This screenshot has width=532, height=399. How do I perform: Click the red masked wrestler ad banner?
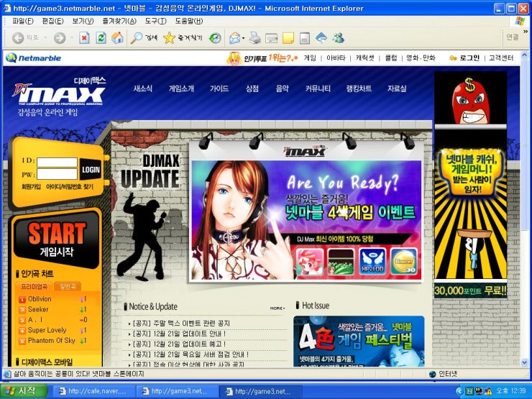pyautogui.click(x=471, y=98)
